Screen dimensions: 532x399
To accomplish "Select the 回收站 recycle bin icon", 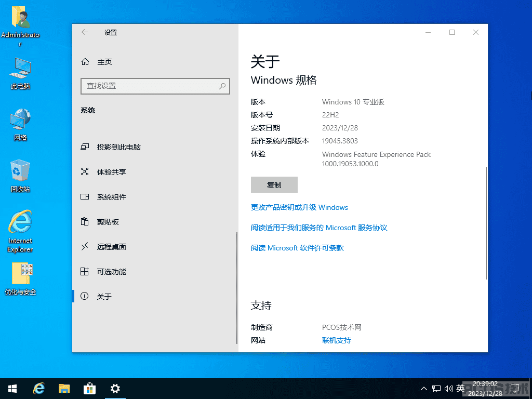I will [x=20, y=176].
